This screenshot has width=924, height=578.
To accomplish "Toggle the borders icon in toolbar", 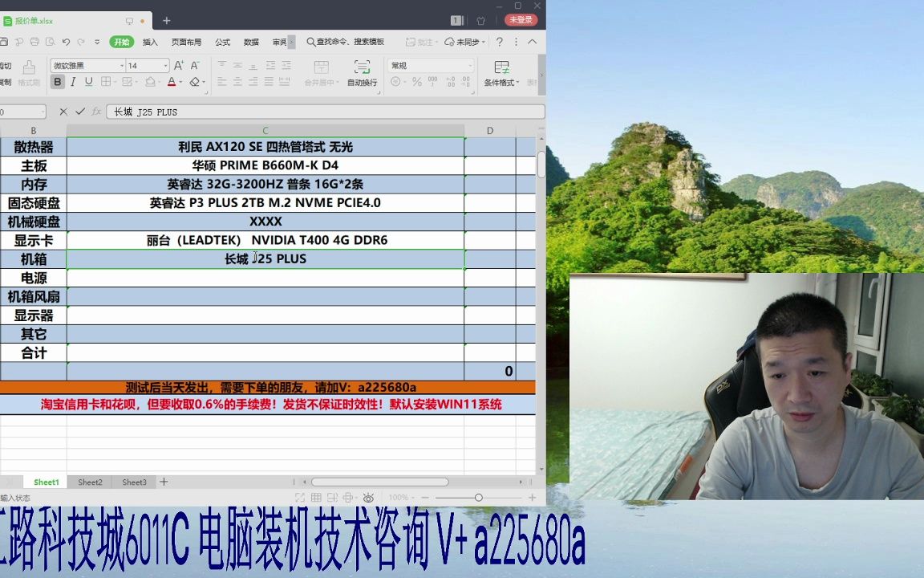I will click(105, 82).
